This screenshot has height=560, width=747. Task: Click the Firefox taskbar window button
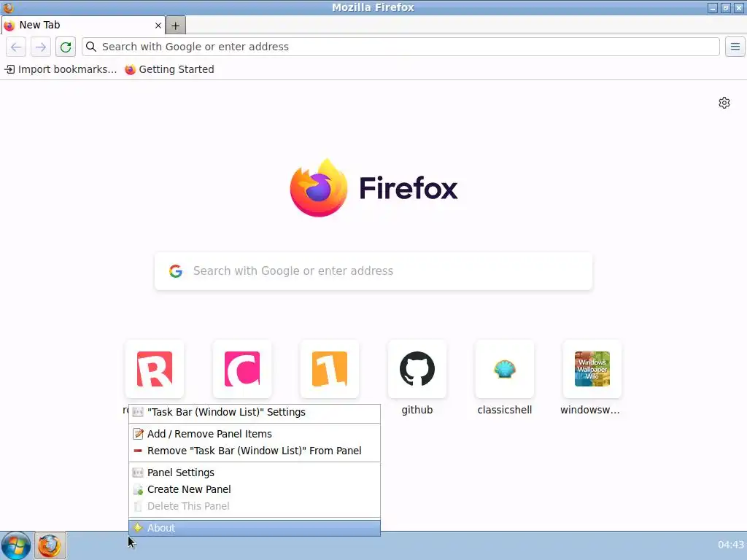pos(50,545)
